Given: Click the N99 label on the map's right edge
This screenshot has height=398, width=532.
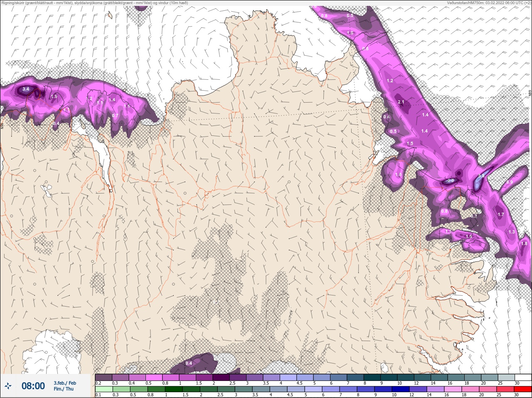Looking at the screenshot, I should coord(530,94).
